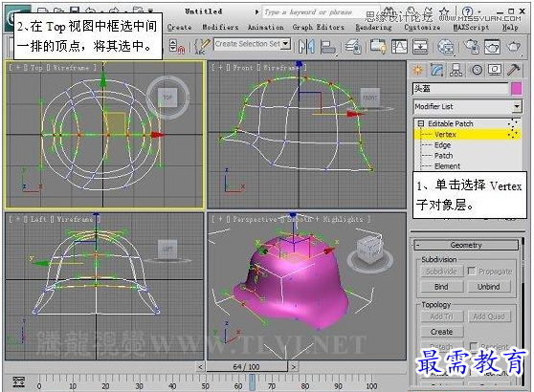Open the Schematic View icon
This screenshot has width=534, height=392.
420,46
